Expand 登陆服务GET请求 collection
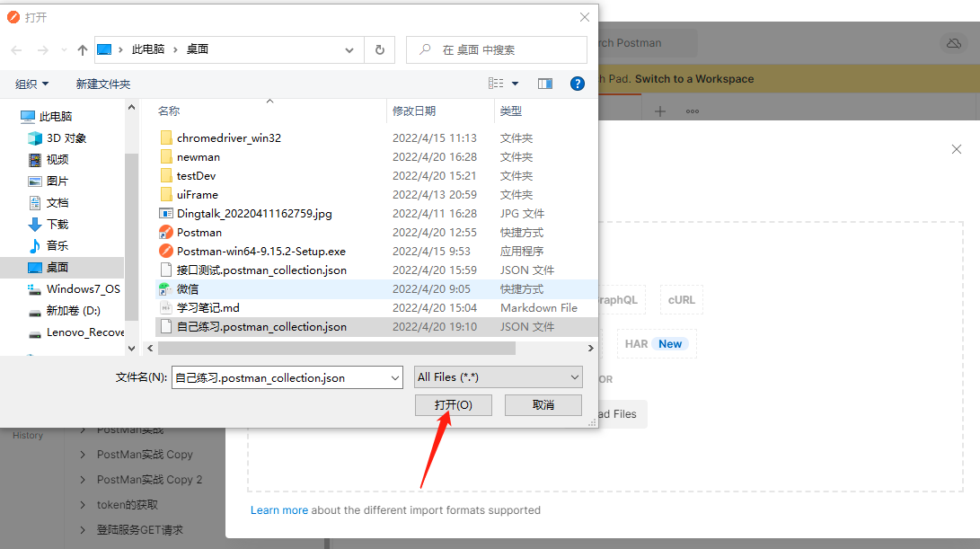The image size is (980, 549). point(83,529)
